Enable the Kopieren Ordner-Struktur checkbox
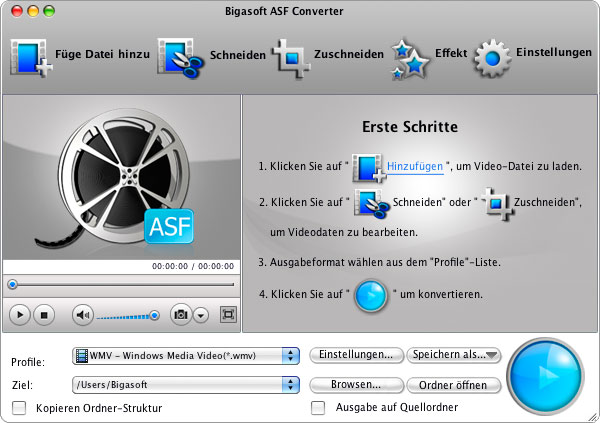This screenshot has width=600, height=423. point(19,408)
